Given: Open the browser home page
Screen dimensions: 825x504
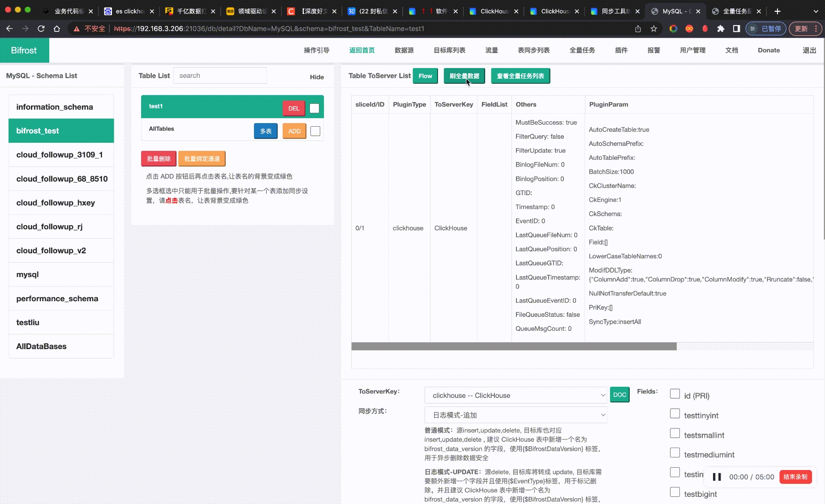Looking at the screenshot, I should (57, 29).
